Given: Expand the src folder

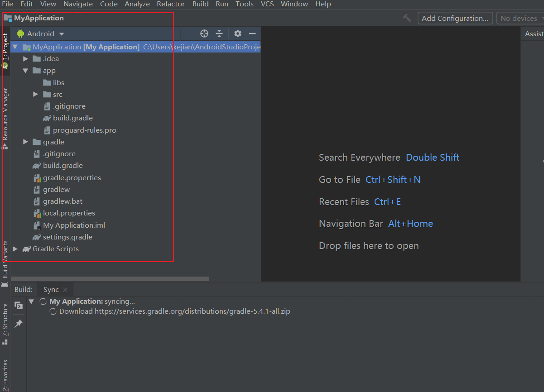Looking at the screenshot, I should pyautogui.click(x=35, y=94).
